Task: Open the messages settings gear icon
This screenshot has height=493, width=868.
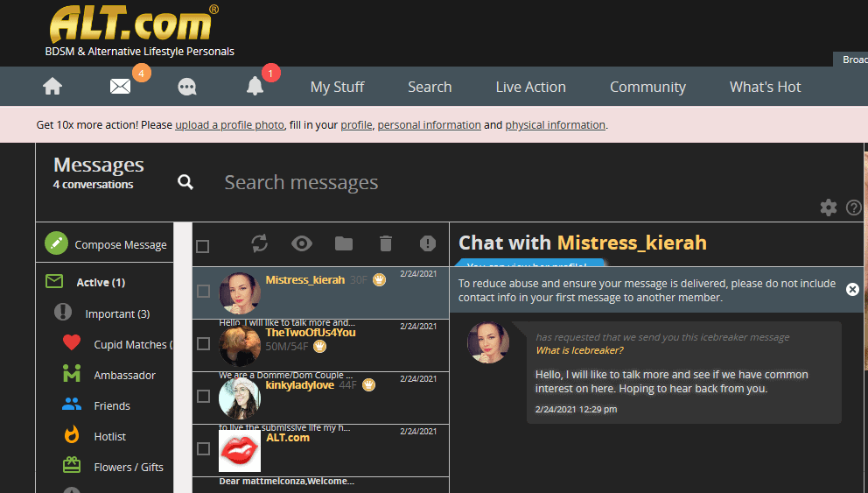Action: [x=829, y=208]
